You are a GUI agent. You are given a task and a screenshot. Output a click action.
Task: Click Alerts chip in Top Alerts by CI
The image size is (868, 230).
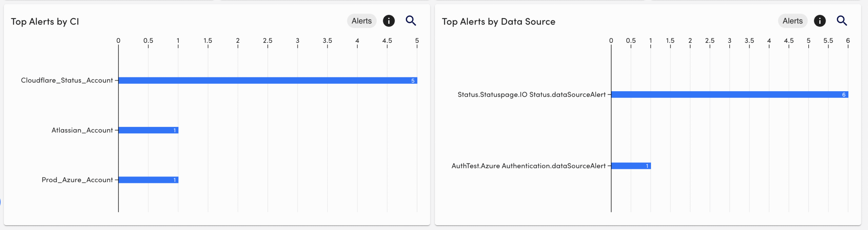tap(361, 21)
